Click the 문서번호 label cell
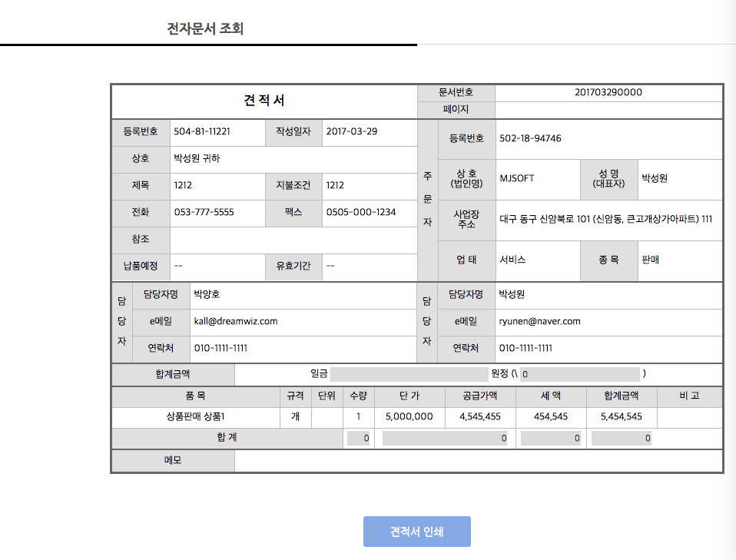This screenshot has height=560, width=736. pos(456,92)
